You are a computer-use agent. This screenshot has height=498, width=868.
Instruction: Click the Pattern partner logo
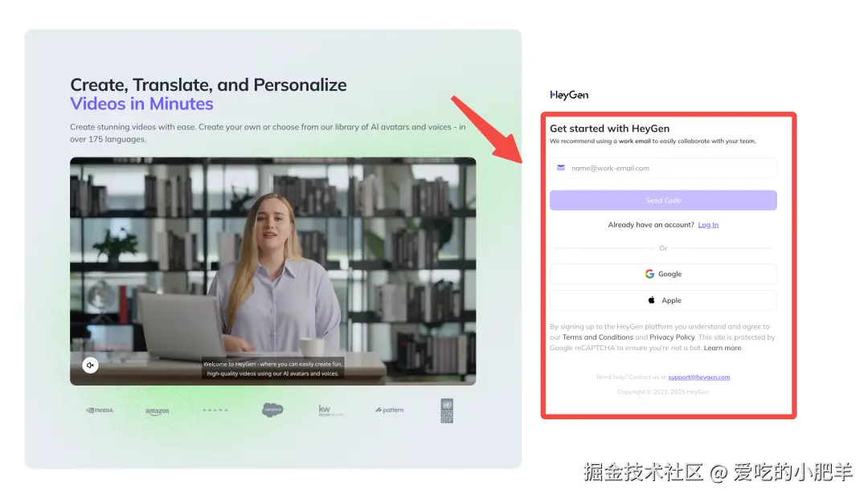point(390,410)
